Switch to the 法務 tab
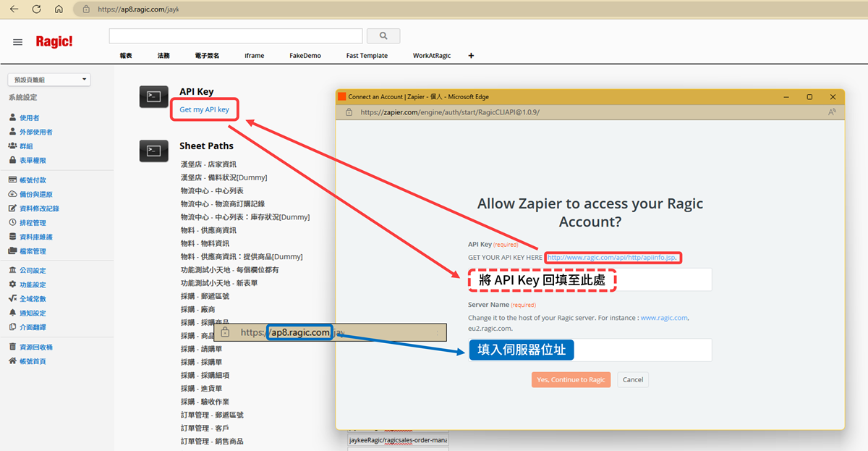The width and height of the screenshot is (868, 451). pos(163,56)
